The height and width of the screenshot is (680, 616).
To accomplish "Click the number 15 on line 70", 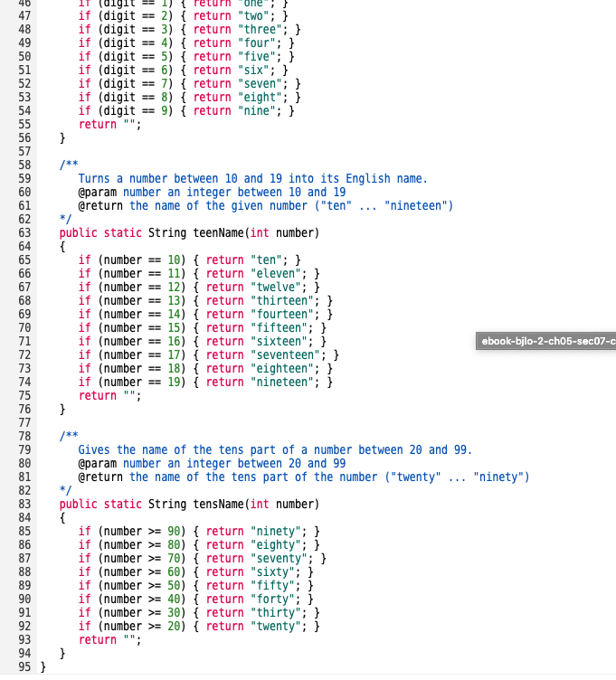I will click(174, 328).
